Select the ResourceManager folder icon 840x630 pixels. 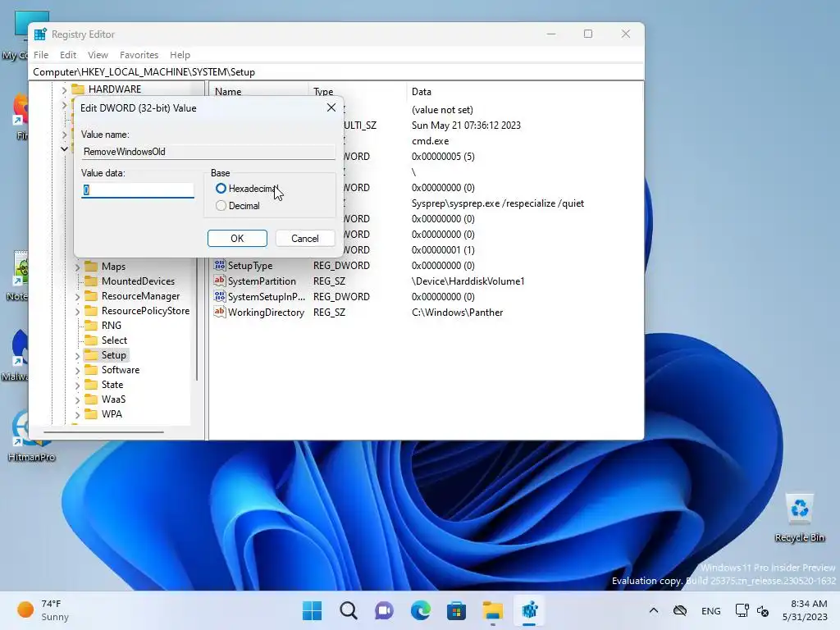click(x=92, y=295)
